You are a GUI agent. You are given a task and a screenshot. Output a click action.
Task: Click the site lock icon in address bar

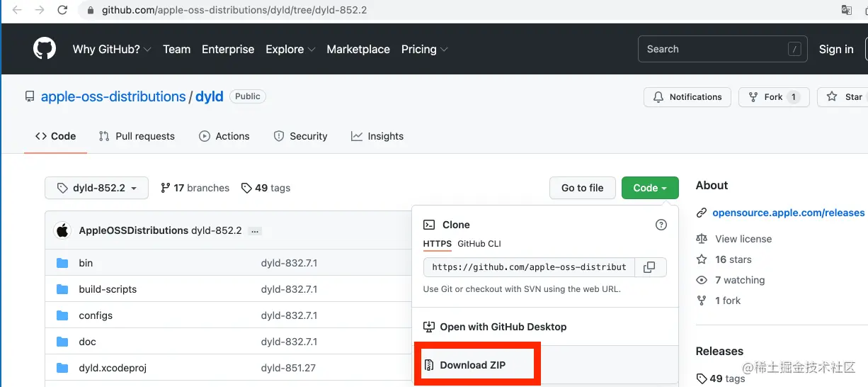(90, 11)
